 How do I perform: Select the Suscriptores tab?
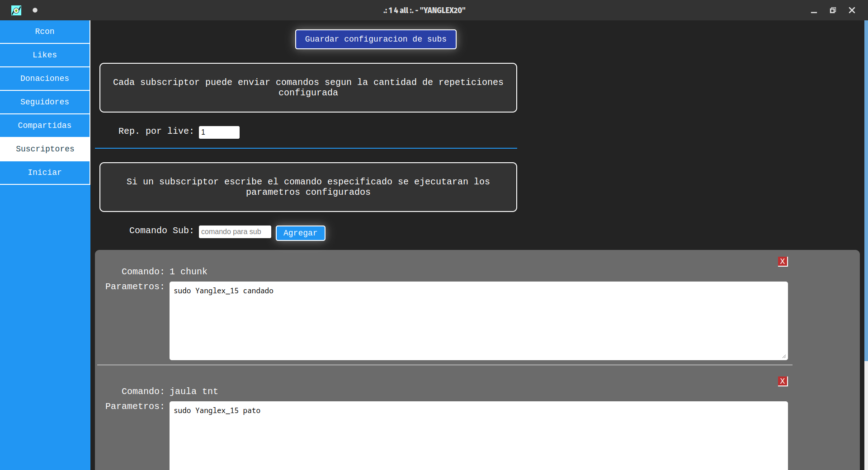[x=45, y=149]
